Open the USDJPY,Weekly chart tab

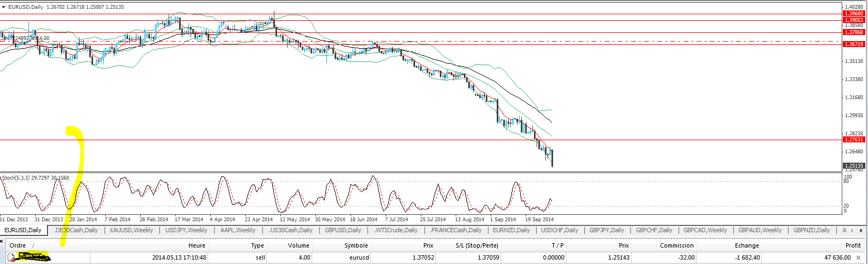coord(186,231)
